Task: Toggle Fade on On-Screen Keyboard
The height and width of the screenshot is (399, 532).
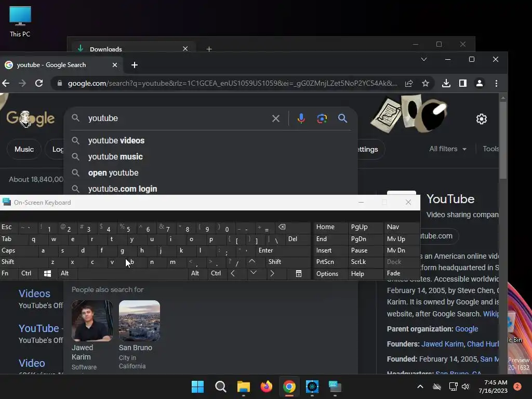Action: [402, 273]
